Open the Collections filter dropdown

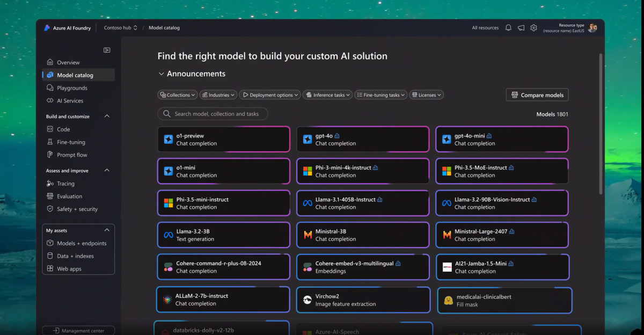178,95
